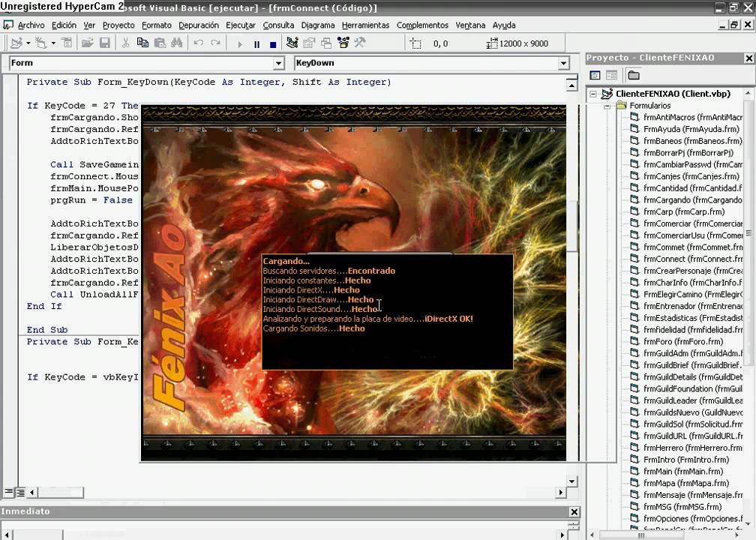This screenshot has height=540, width=756.
Task: Open the Proyecto menu
Action: tap(118, 25)
